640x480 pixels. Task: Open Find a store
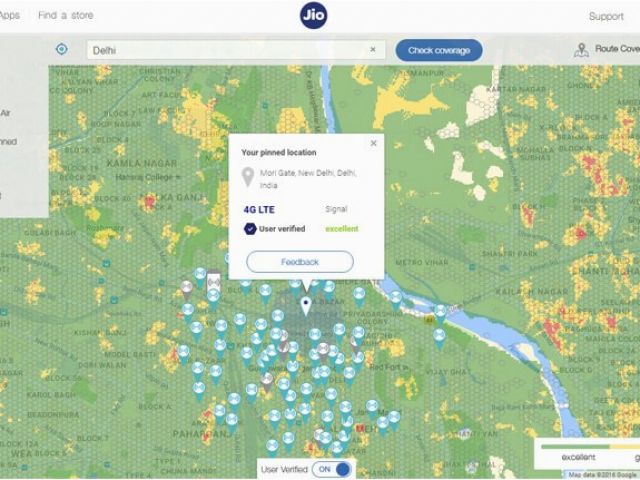(66, 15)
